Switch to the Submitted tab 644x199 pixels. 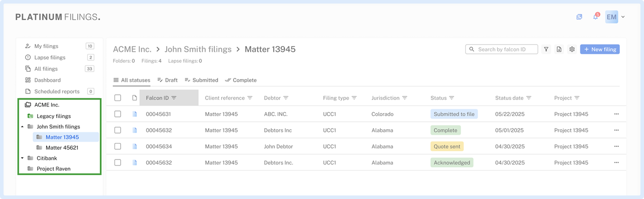pyautogui.click(x=201, y=80)
